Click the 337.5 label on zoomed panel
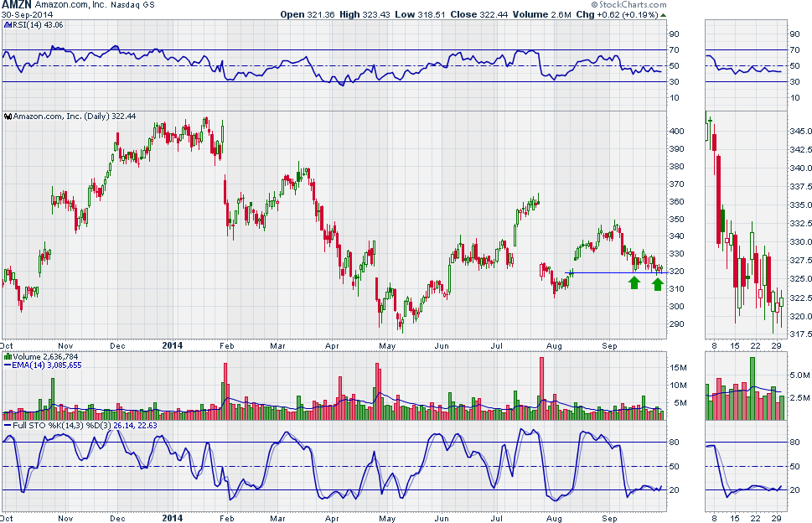 pyautogui.click(x=800, y=186)
